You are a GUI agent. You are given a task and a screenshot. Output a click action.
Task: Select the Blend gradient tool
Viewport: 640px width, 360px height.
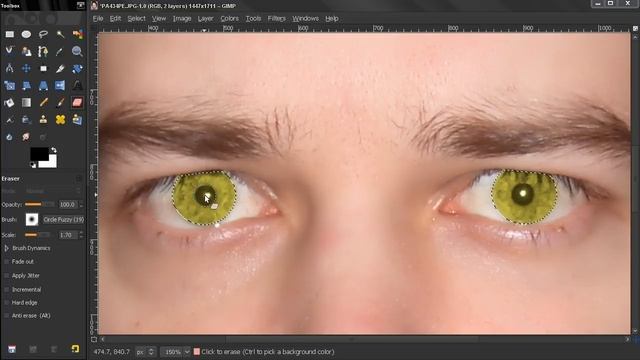click(26, 102)
